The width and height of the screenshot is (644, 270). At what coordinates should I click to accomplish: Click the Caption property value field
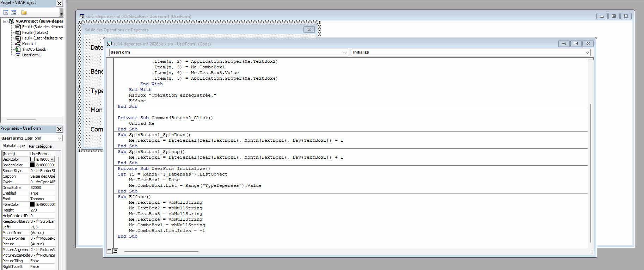click(x=42, y=176)
